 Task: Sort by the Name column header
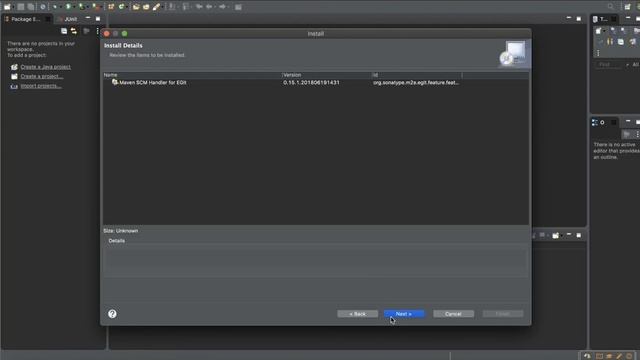click(x=192, y=75)
